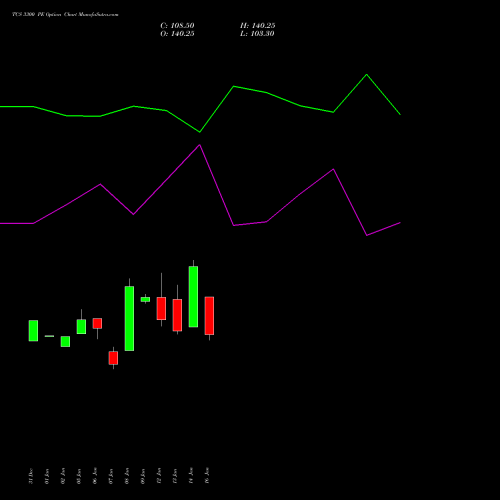Select the flat doji candle for 01 Jan
Image resolution: width=500 pixels, height=500 pixels.
click(49, 336)
